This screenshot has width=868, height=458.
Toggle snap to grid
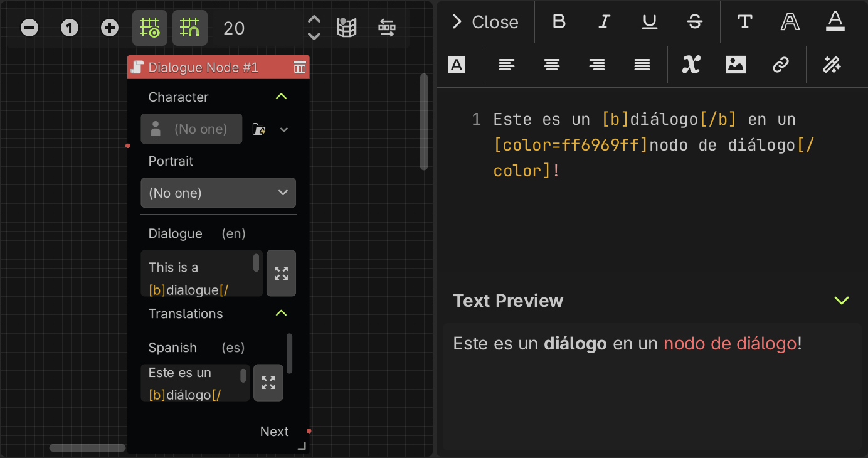click(190, 28)
